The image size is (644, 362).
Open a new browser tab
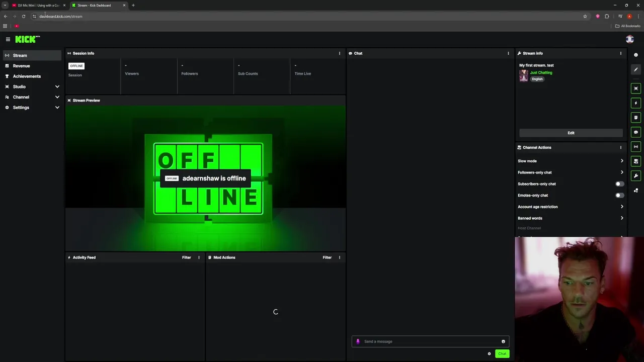pyautogui.click(x=133, y=5)
